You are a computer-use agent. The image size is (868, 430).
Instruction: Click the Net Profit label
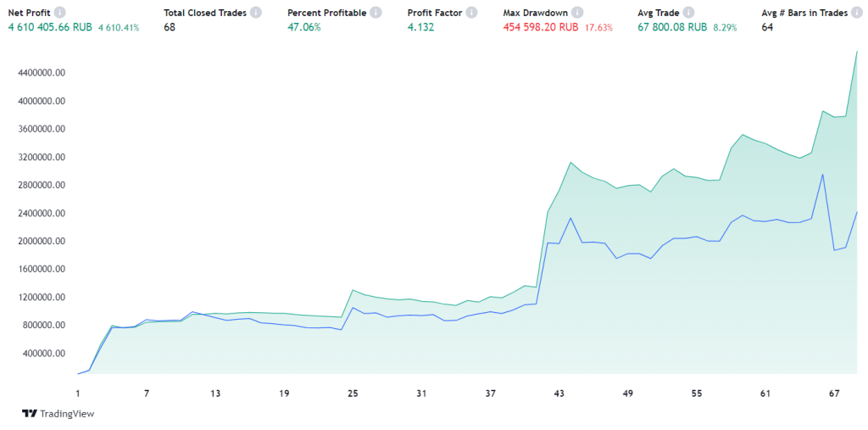coord(30,13)
